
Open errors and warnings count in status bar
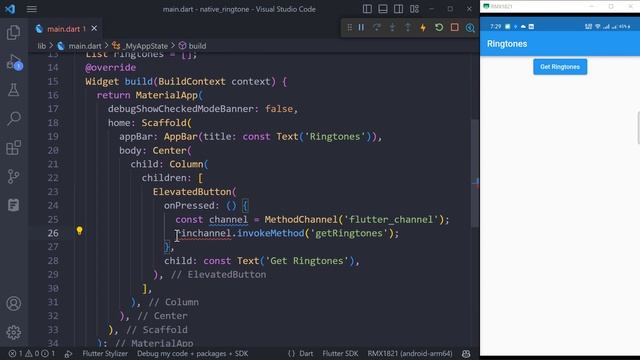(x=32, y=353)
